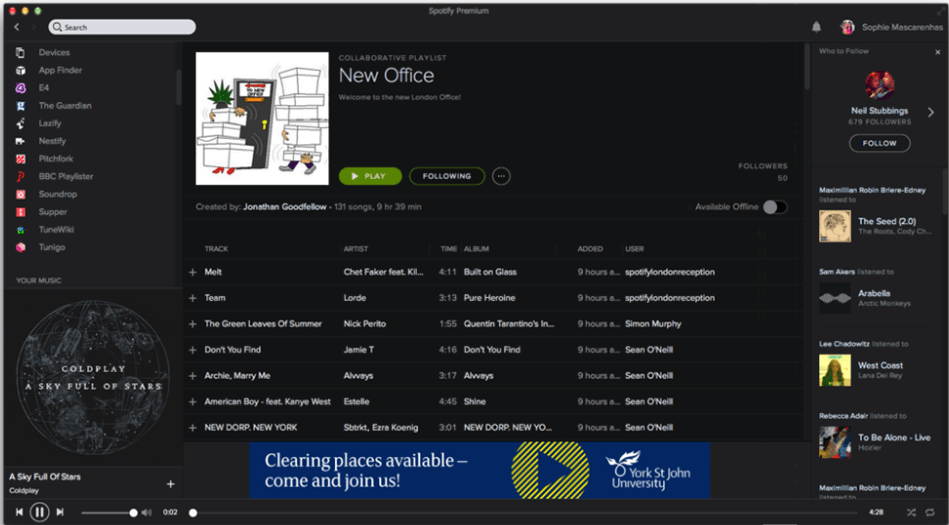Screen dimensions: 949x525
Task: Launch the Pitchfork app icon
Action: coord(20,159)
